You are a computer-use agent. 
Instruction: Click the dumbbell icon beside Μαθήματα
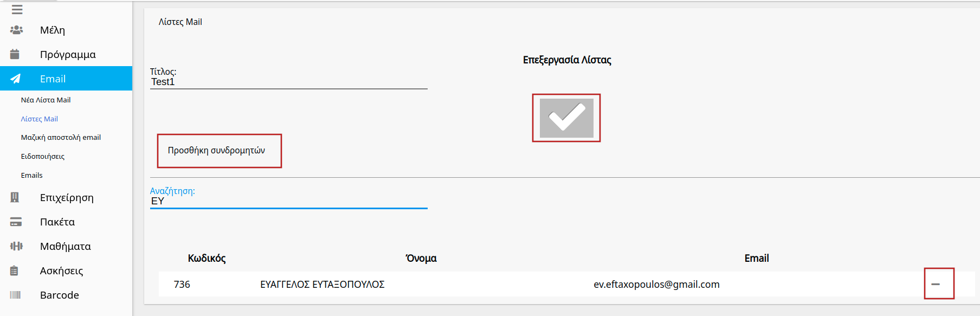click(x=16, y=246)
